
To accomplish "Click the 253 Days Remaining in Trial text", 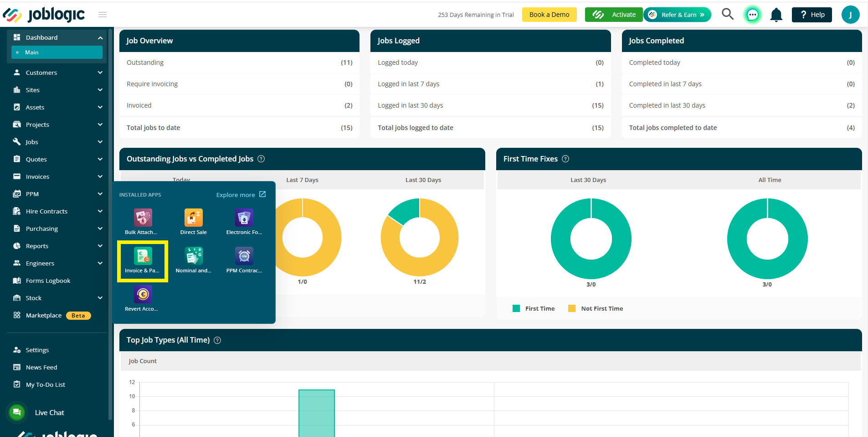I will click(476, 15).
